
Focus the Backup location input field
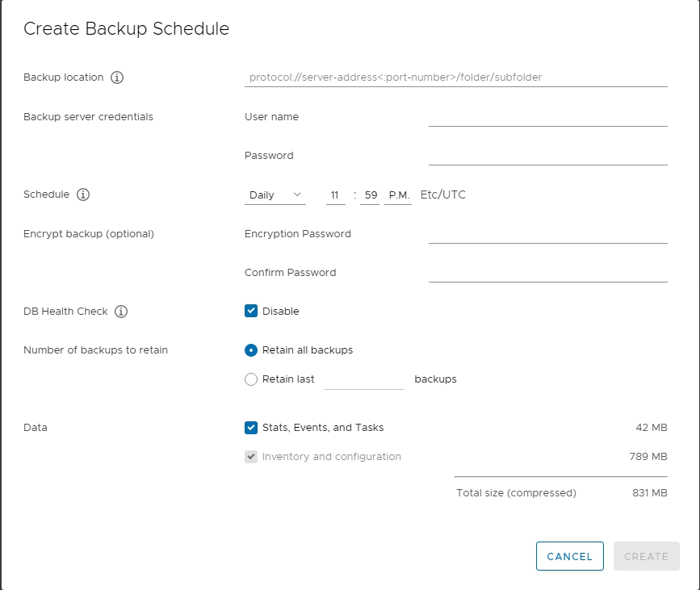[456, 77]
